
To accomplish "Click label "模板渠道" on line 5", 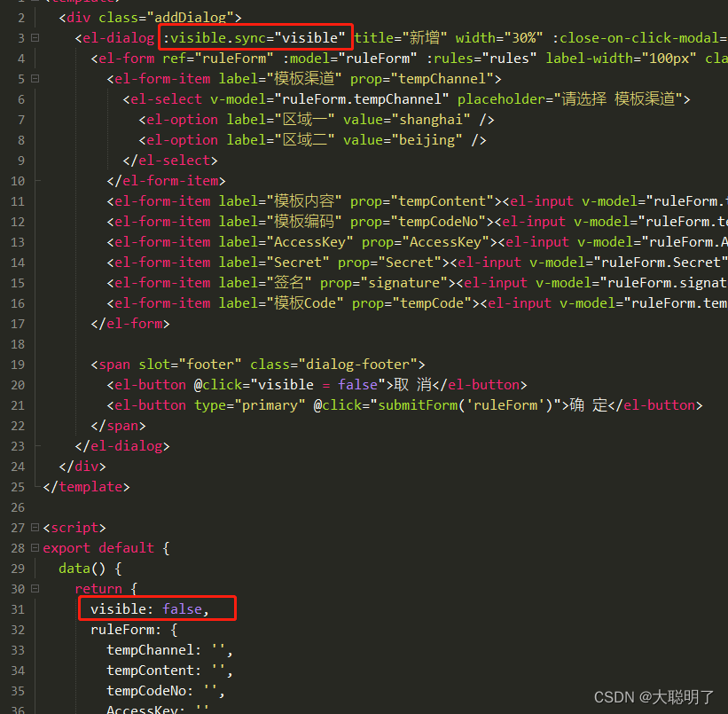I will pos(303,79).
